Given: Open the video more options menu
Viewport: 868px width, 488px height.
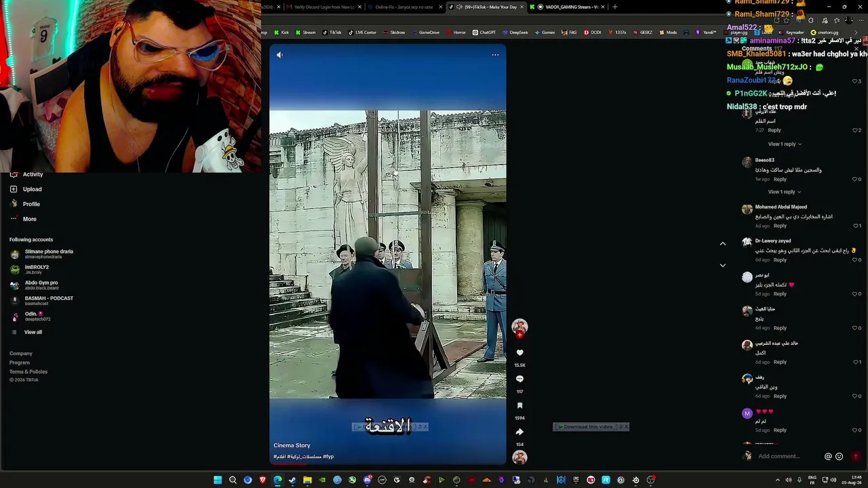Looking at the screenshot, I should (x=495, y=55).
